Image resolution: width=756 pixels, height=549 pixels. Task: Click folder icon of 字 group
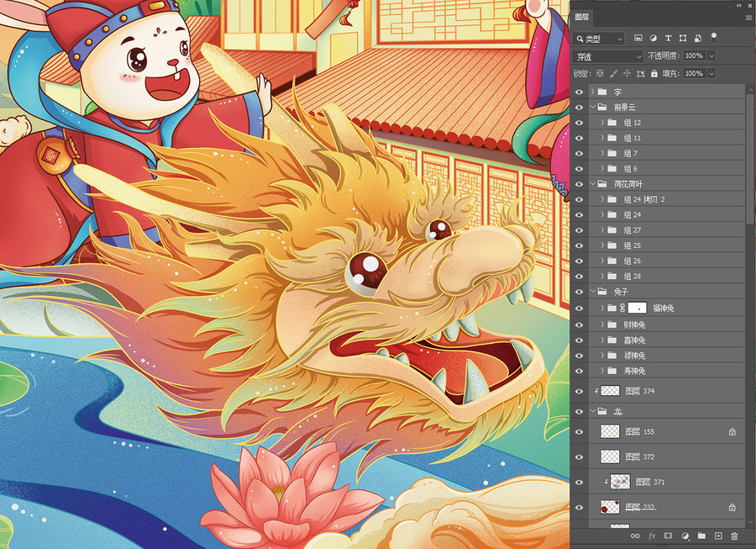point(601,92)
